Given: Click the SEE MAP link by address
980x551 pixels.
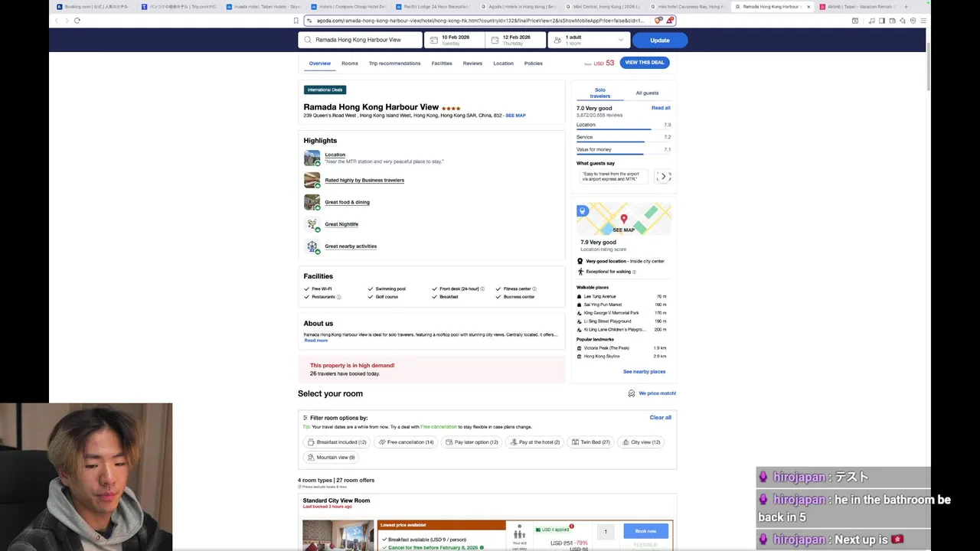Looking at the screenshot, I should [x=515, y=116].
